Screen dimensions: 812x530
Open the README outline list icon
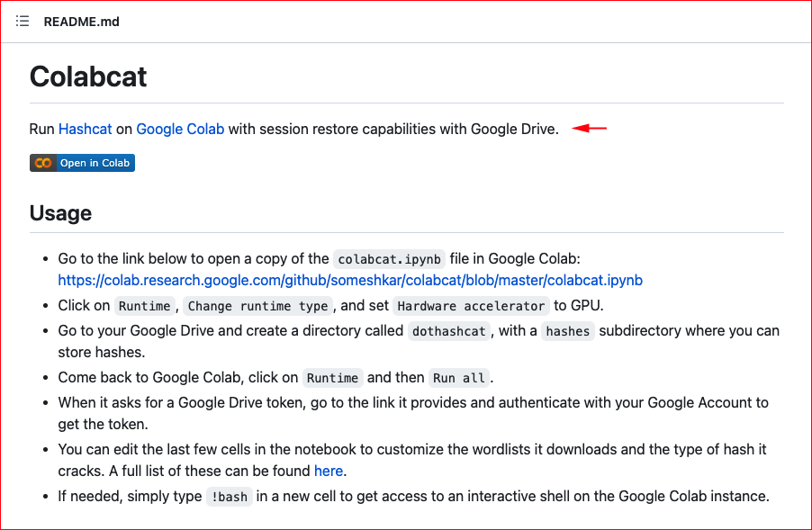23,22
